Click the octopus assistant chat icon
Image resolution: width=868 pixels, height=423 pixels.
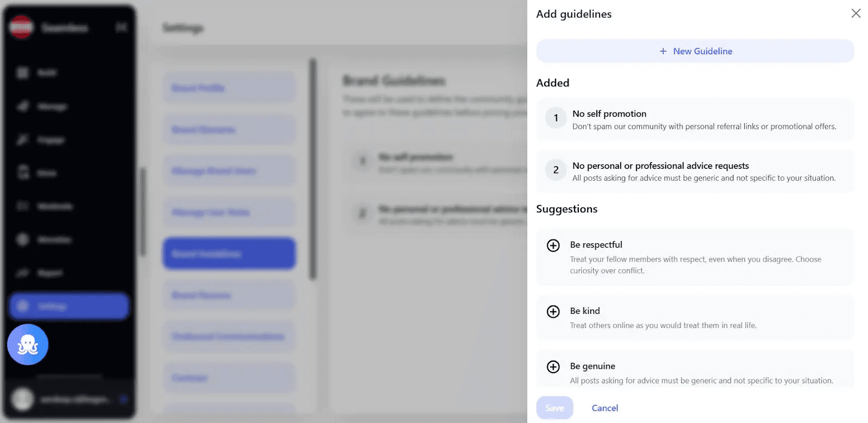28,345
